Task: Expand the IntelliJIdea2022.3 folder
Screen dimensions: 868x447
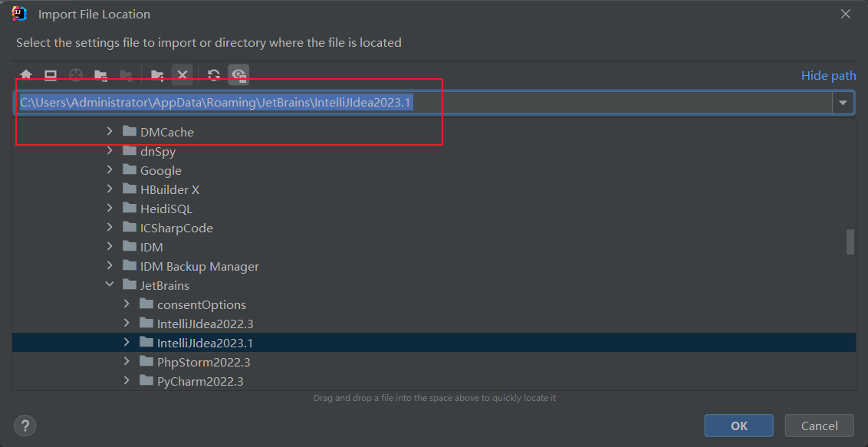Action: coord(127,323)
